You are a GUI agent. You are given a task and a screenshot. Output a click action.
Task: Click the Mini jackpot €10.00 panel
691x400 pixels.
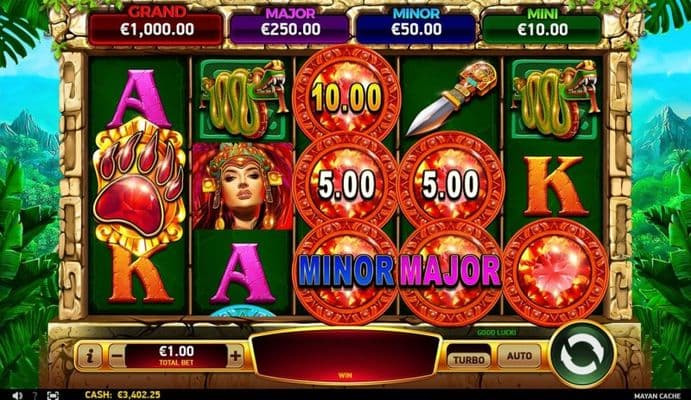(x=542, y=29)
